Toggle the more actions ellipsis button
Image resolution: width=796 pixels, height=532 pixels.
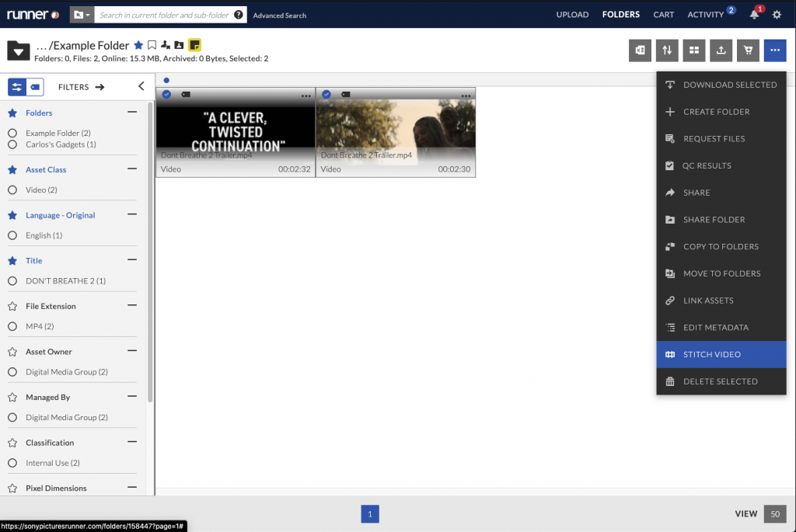click(775, 50)
